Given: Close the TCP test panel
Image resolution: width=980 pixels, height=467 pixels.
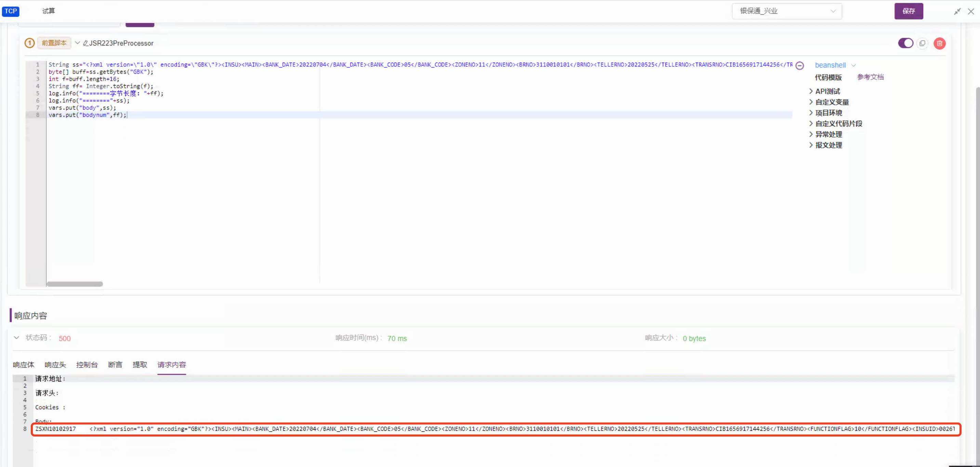Looking at the screenshot, I should (971, 11).
